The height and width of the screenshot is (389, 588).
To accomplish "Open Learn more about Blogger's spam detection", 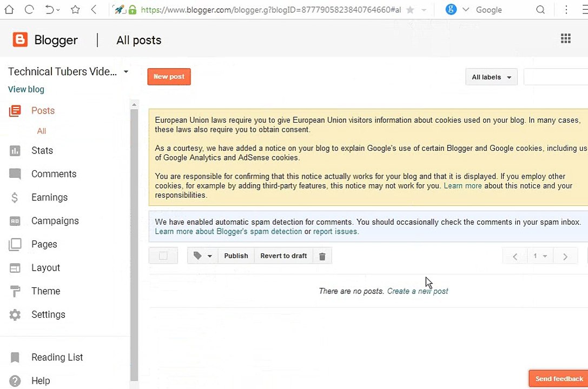I will [228, 231].
